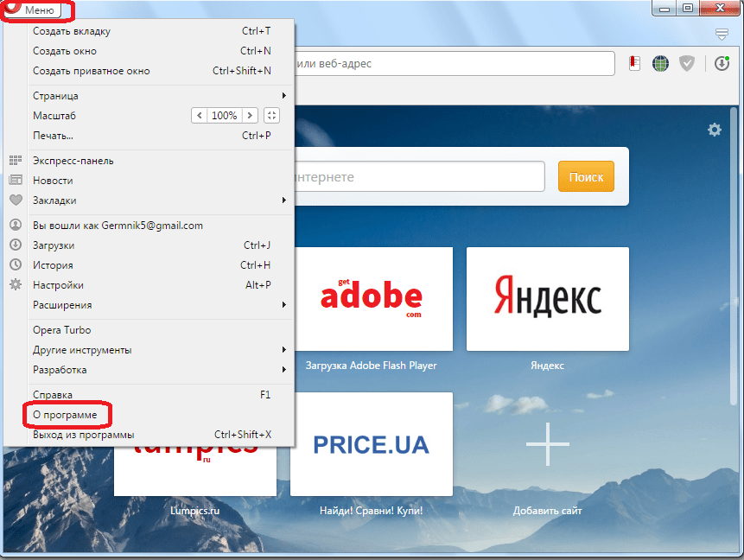Select О программе menu item
This screenshot has width=744, height=560.
pyautogui.click(x=66, y=415)
